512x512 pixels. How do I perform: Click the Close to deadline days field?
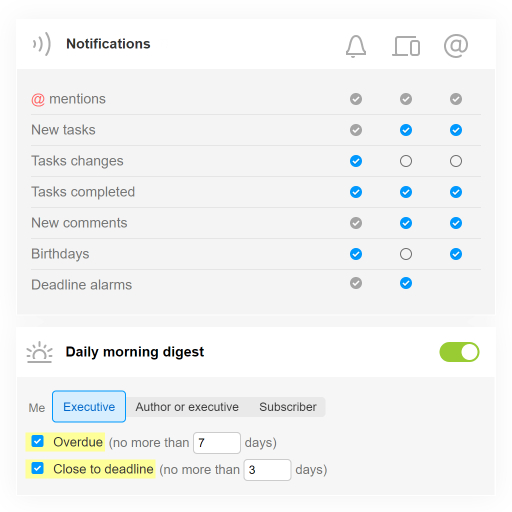[267, 470]
